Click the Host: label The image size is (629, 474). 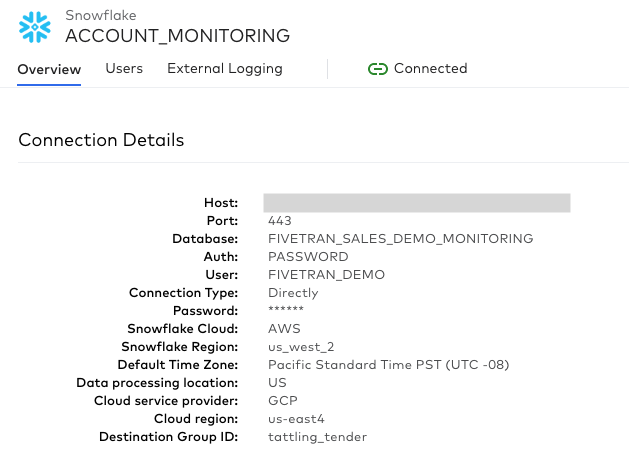pos(221,203)
